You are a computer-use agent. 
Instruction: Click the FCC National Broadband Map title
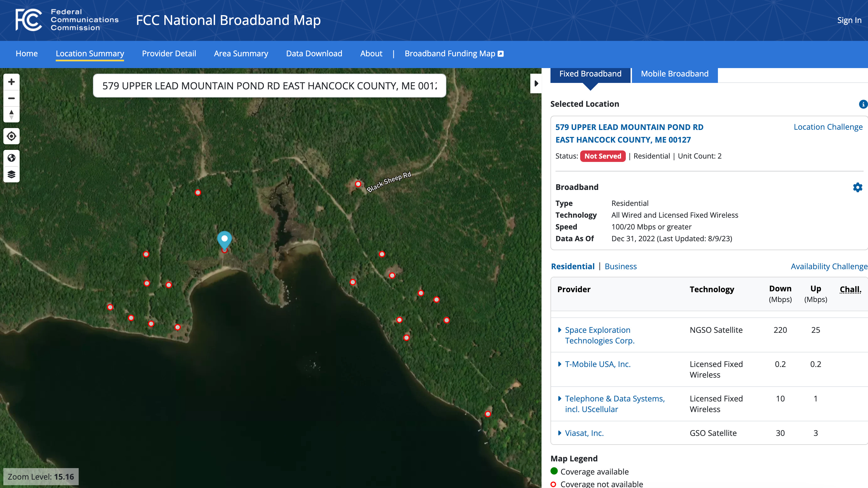pos(228,20)
